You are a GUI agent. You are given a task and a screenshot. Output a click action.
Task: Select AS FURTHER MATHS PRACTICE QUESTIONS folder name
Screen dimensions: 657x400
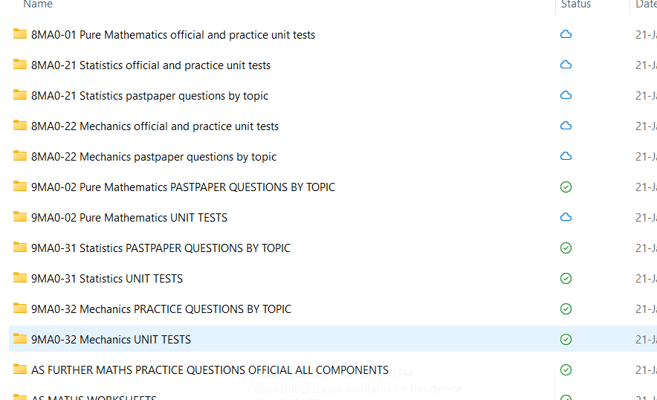(x=209, y=370)
